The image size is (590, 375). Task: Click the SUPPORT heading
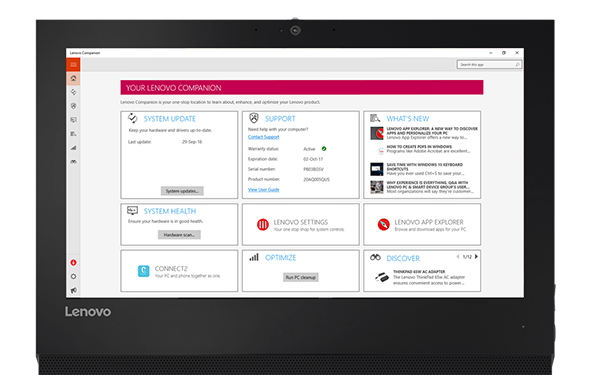(280, 119)
